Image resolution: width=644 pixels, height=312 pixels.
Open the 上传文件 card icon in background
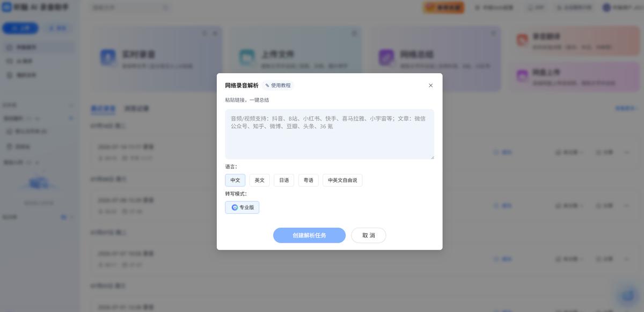click(x=247, y=57)
